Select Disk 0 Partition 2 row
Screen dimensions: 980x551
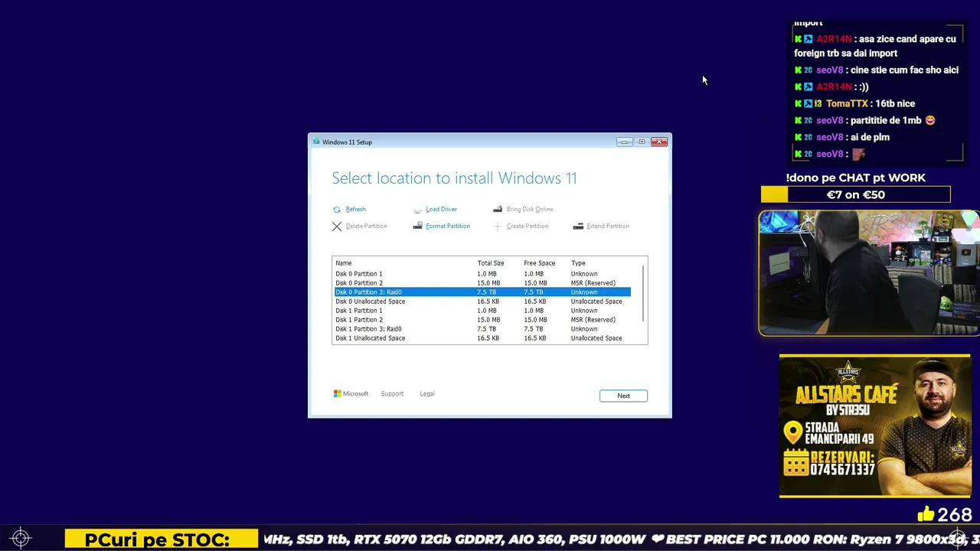pos(482,283)
